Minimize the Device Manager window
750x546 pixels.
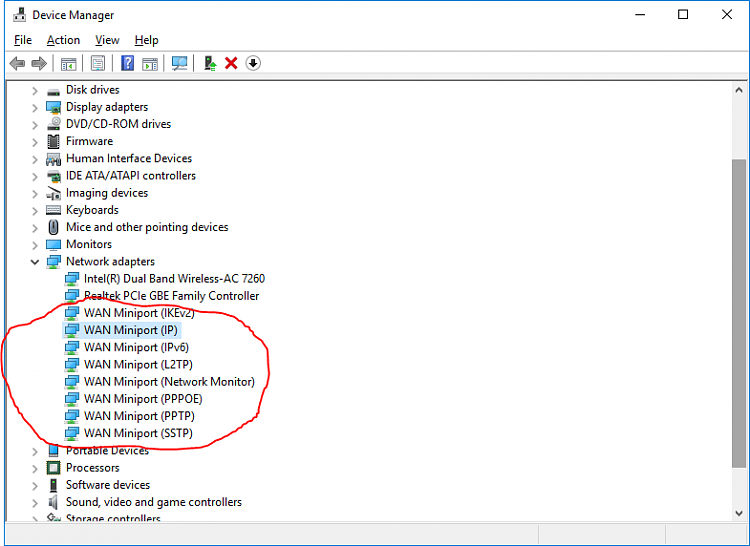point(640,15)
